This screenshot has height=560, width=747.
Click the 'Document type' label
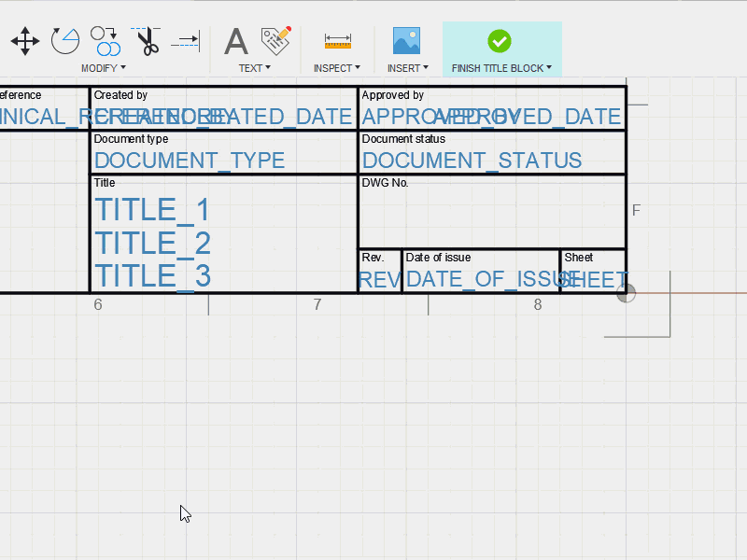131,138
